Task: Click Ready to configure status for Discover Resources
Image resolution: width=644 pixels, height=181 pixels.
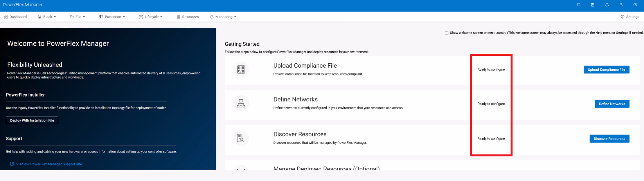Action: [x=491, y=139]
